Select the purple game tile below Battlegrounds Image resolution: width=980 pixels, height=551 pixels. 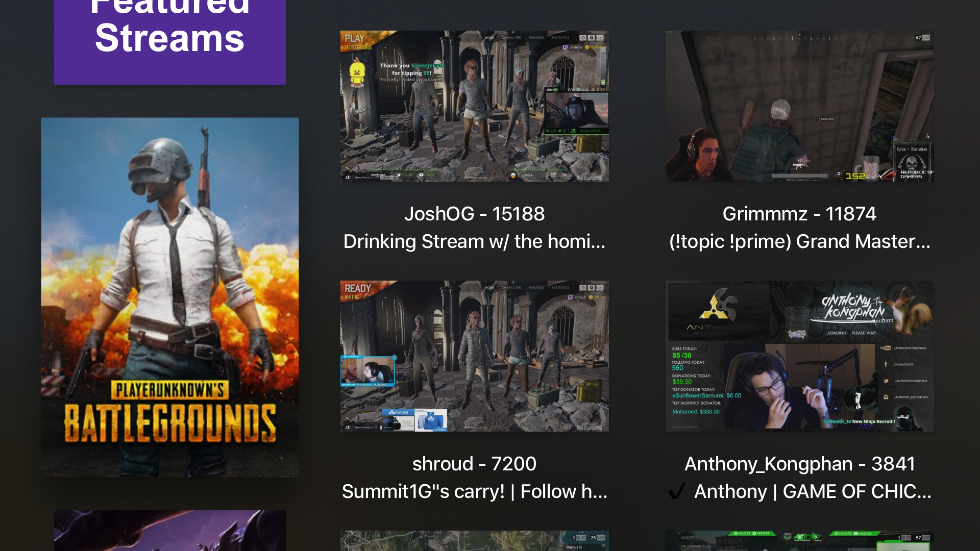click(170, 531)
